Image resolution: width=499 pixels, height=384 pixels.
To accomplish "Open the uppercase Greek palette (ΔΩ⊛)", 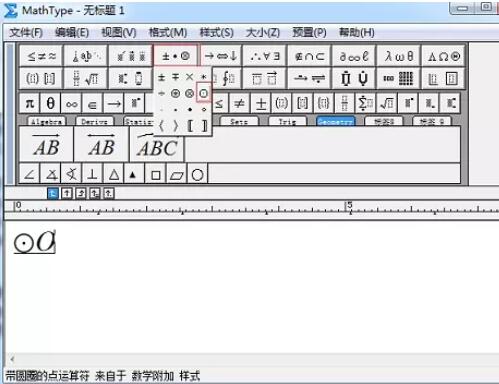I will (443, 56).
